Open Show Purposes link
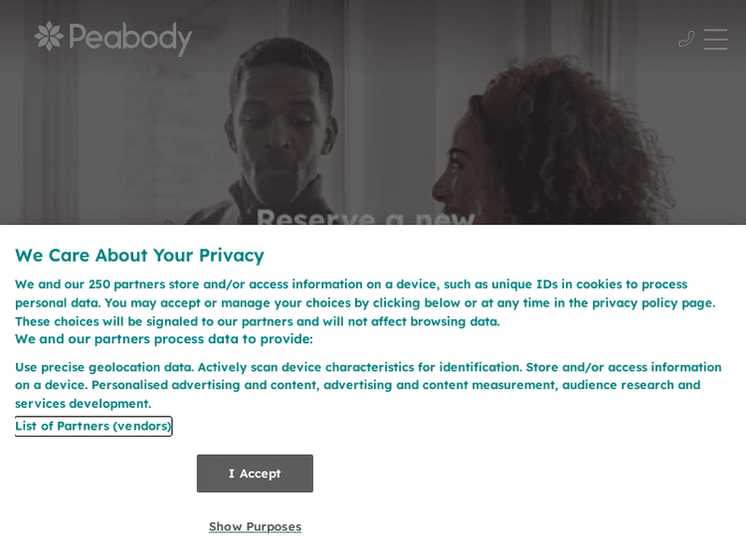This screenshot has height=560, width=746. pos(255,526)
